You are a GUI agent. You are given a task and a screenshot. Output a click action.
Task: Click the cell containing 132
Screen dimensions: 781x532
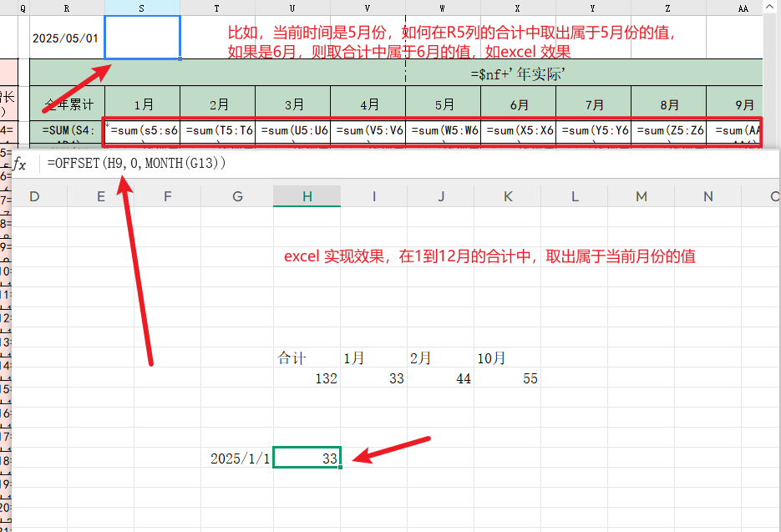[307, 378]
